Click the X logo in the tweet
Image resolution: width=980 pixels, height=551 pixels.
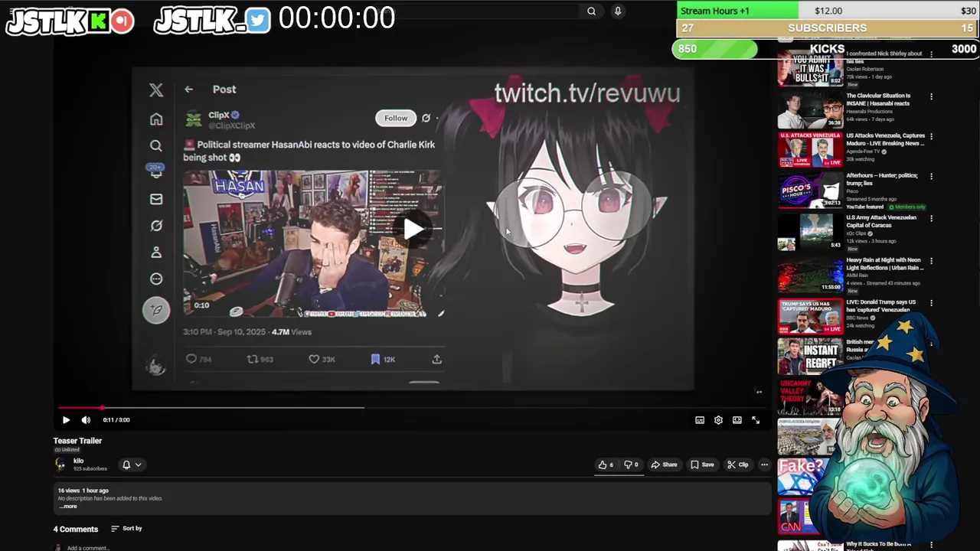156,90
